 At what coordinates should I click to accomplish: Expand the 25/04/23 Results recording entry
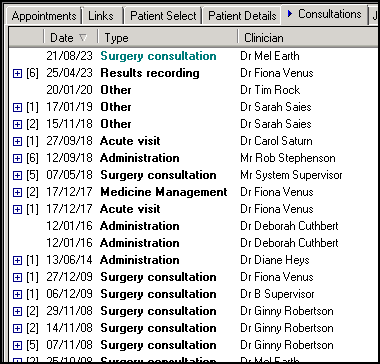17,73
